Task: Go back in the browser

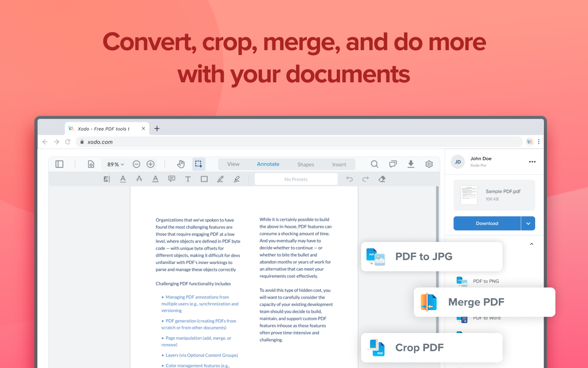Action: coord(45,142)
